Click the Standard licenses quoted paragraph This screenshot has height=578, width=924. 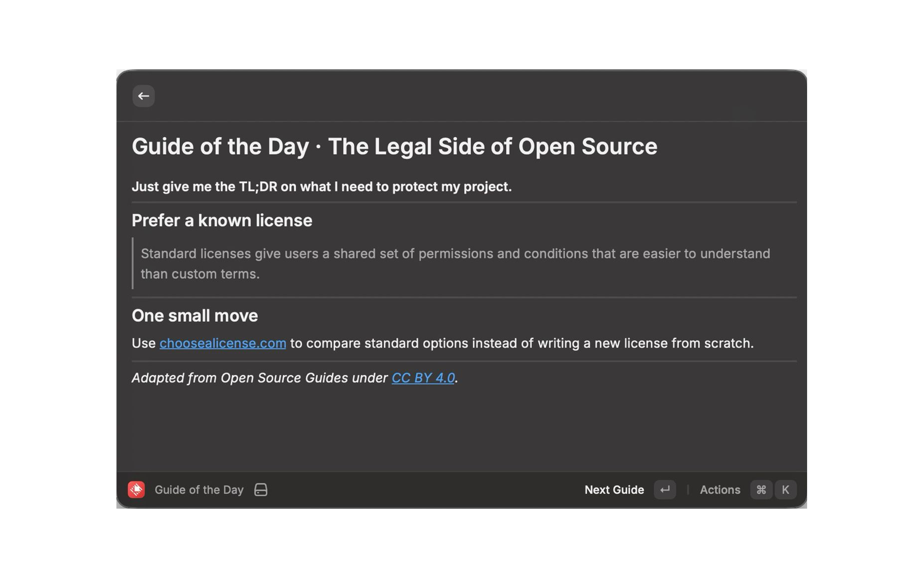coord(455,264)
